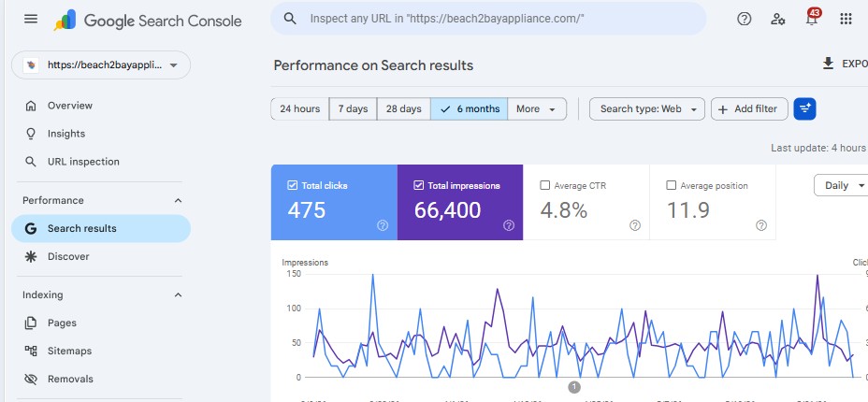Click the blue filter sparkle icon
The image size is (868, 402).
click(x=805, y=109)
